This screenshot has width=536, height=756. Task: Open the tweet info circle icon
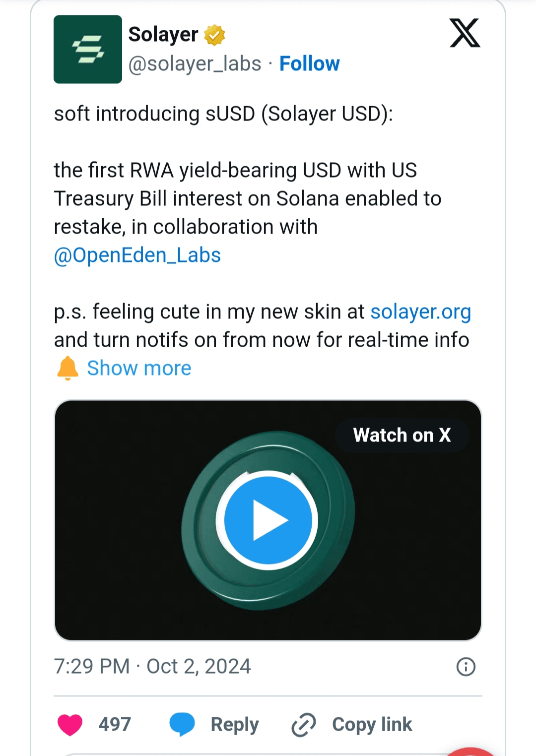(x=466, y=667)
